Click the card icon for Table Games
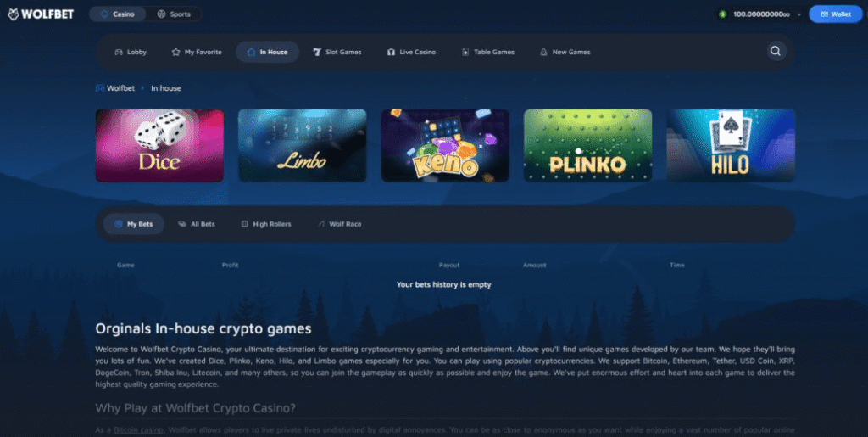This screenshot has height=437, width=868. point(465,52)
